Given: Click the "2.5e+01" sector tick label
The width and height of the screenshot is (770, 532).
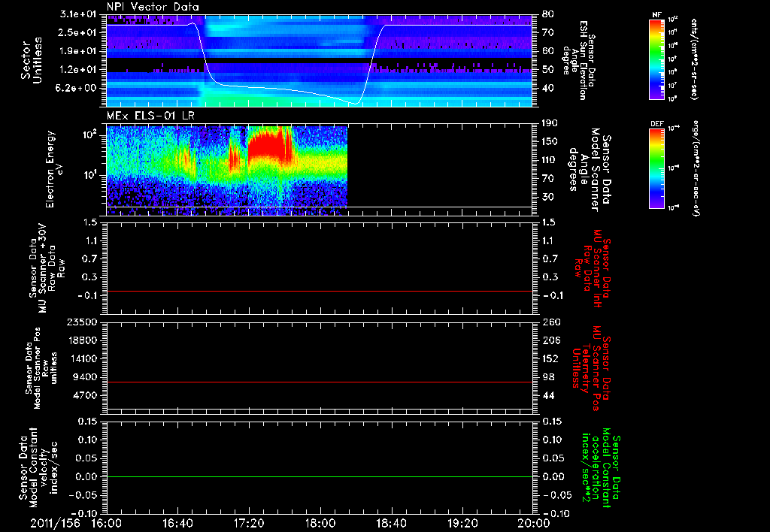Looking at the screenshot, I should [x=79, y=32].
